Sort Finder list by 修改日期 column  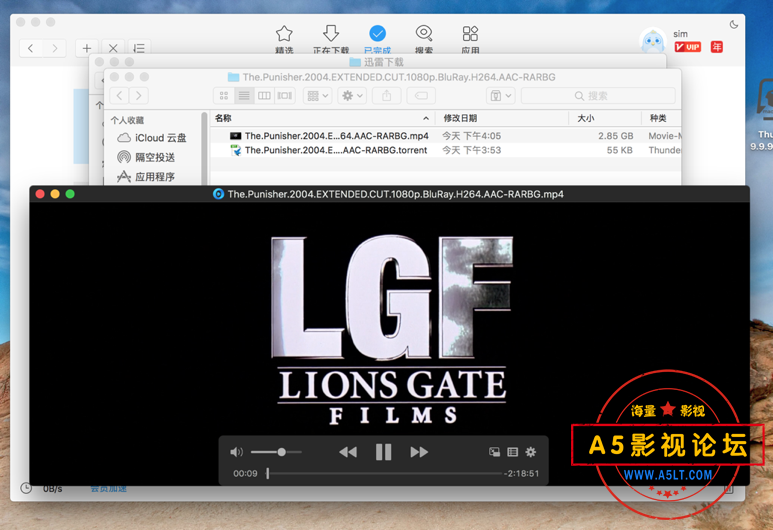(502, 118)
